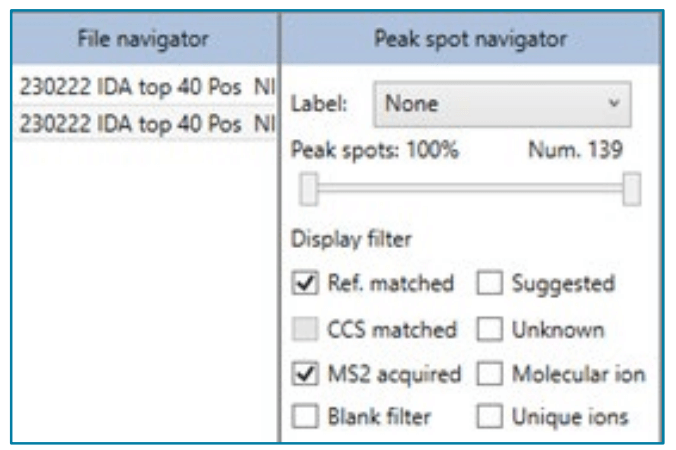Click the right handle of peak spots slider
The height and width of the screenshot is (450, 676).
coord(632,187)
